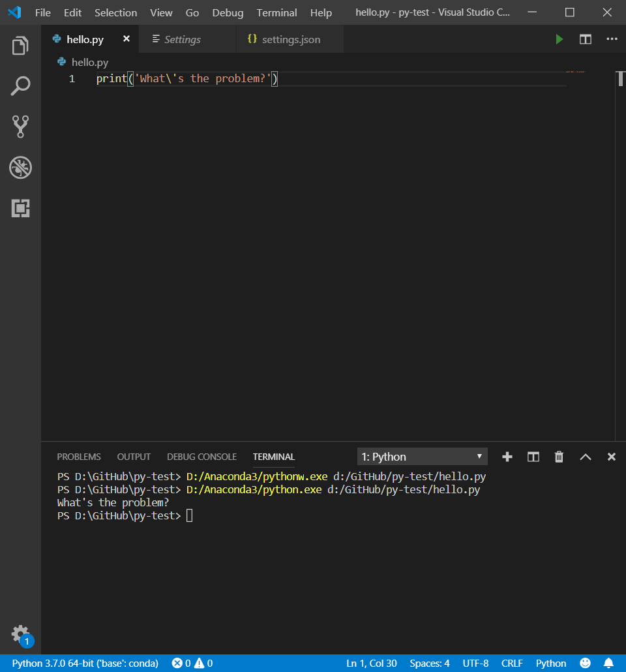This screenshot has width=626, height=672.
Task: Click the print statement code on line 1
Action: 187,79
